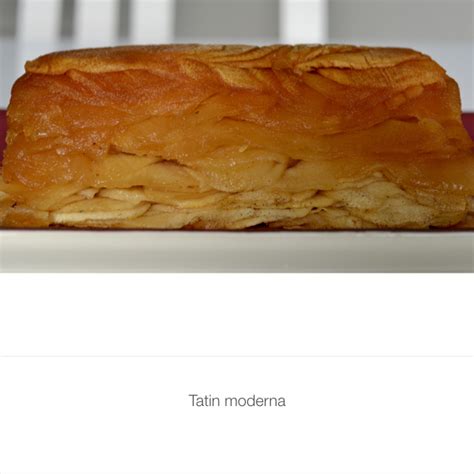Click the red tablecloth at the photo's left edge

tap(3, 133)
